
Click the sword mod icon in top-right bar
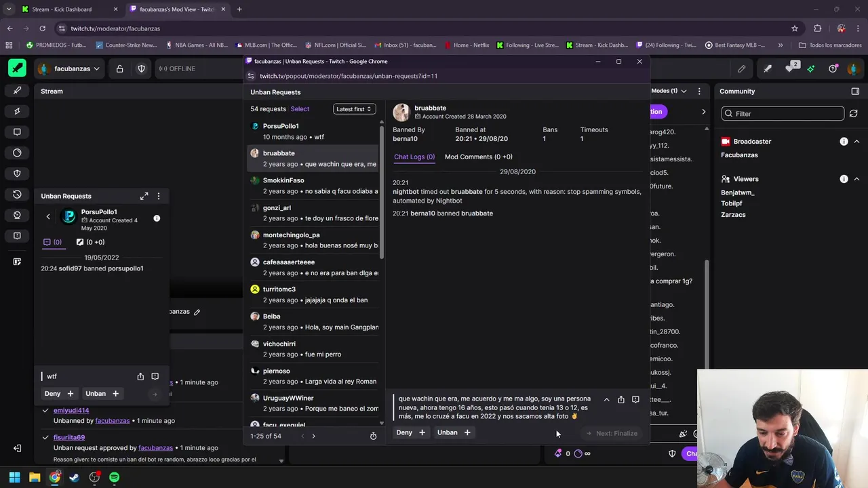(767, 68)
